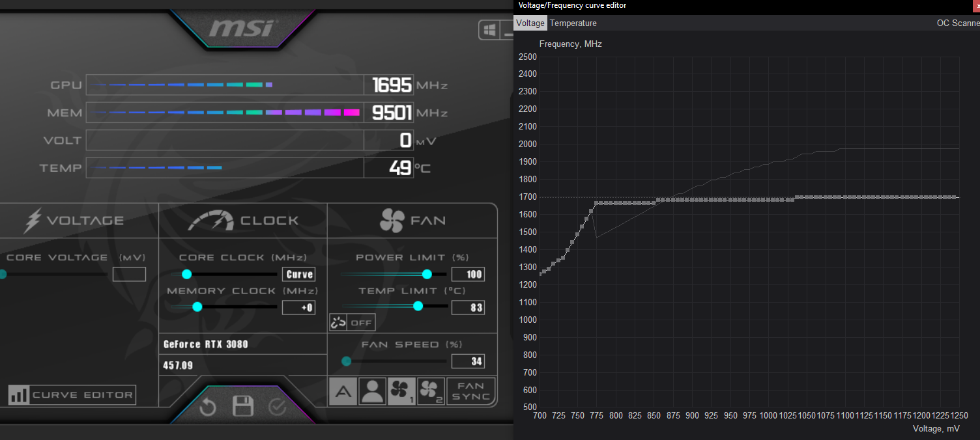
Task: Select the user-defined fan profile icon
Action: (x=372, y=391)
